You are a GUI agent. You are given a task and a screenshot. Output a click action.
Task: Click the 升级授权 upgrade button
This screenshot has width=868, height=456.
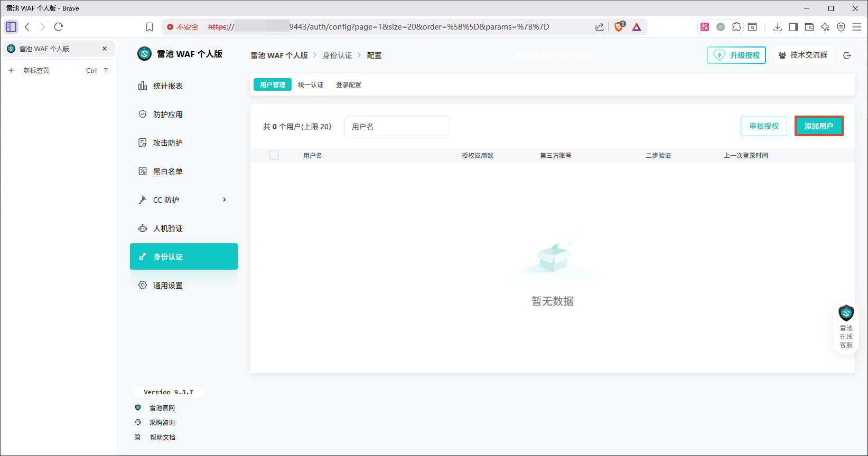736,55
